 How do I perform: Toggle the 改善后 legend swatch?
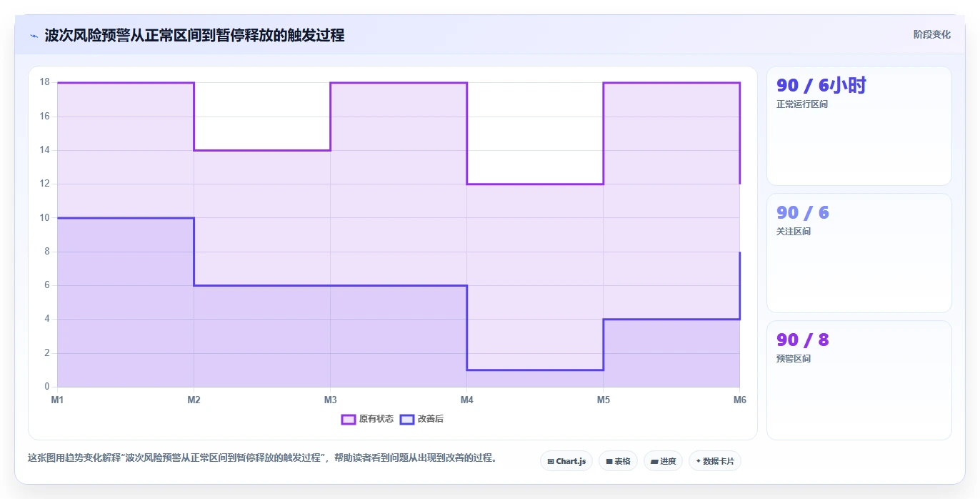[x=406, y=419]
